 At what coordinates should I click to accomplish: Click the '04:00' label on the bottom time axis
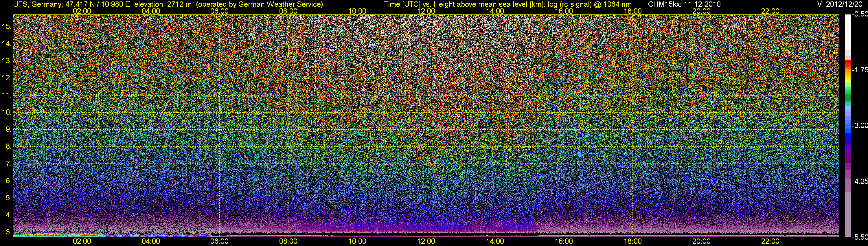151,241
